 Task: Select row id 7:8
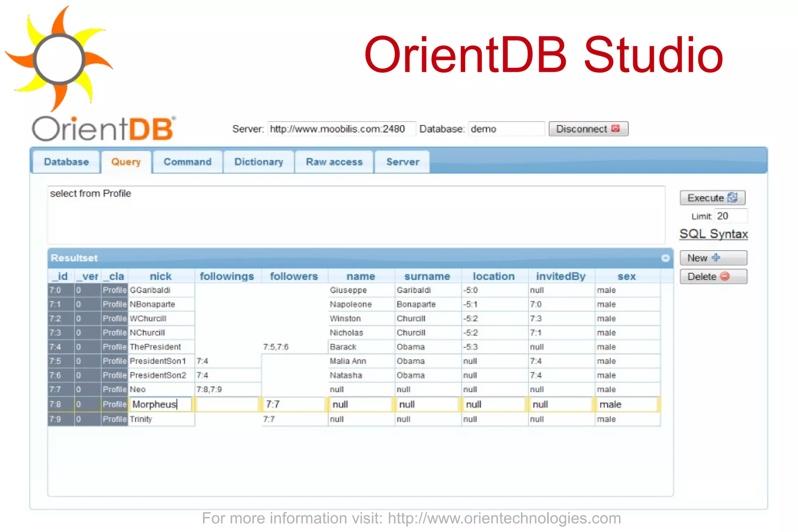[61, 404]
